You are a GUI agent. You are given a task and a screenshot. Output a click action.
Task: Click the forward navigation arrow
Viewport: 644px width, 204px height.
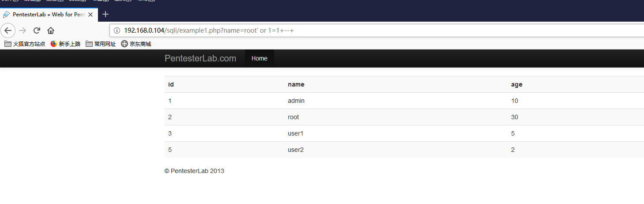click(x=23, y=30)
